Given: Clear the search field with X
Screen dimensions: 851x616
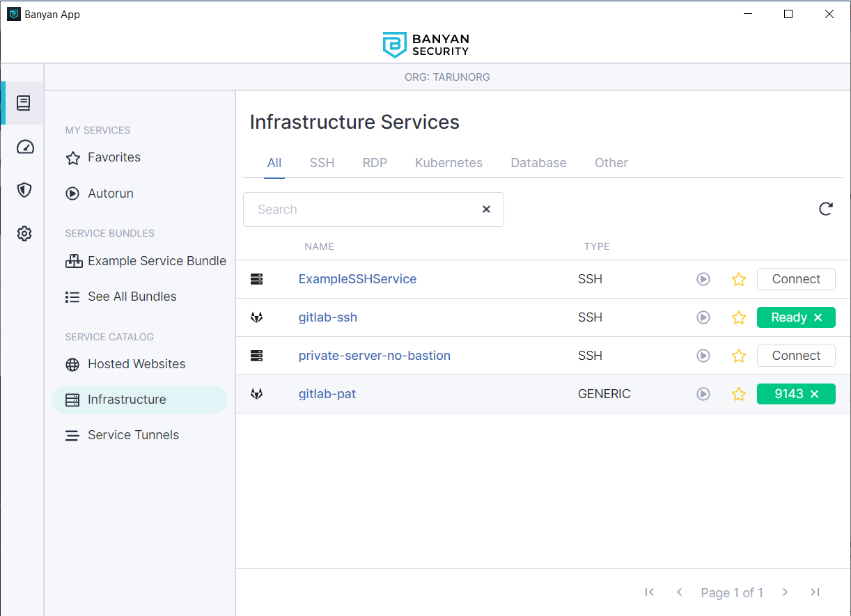Looking at the screenshot, I should (486, 210).
